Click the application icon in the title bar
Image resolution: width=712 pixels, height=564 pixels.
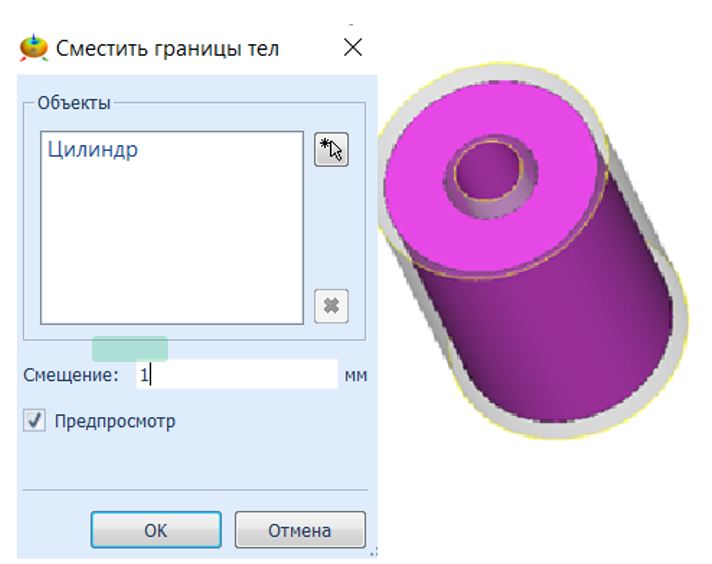[34, 47]
